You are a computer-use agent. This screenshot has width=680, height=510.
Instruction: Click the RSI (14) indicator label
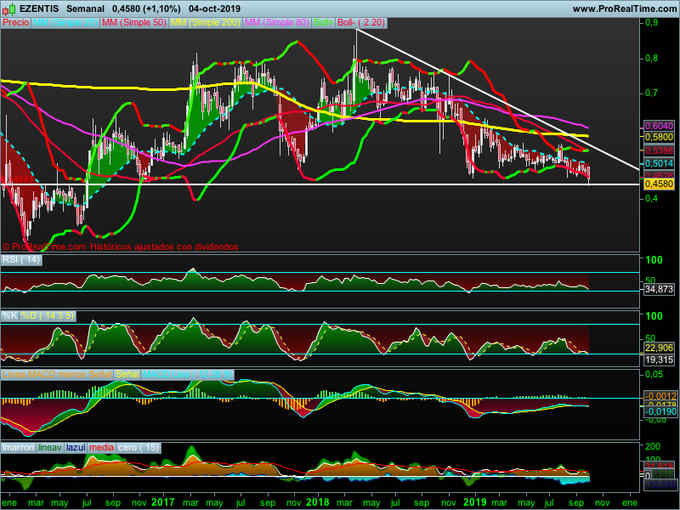[21, 260]
